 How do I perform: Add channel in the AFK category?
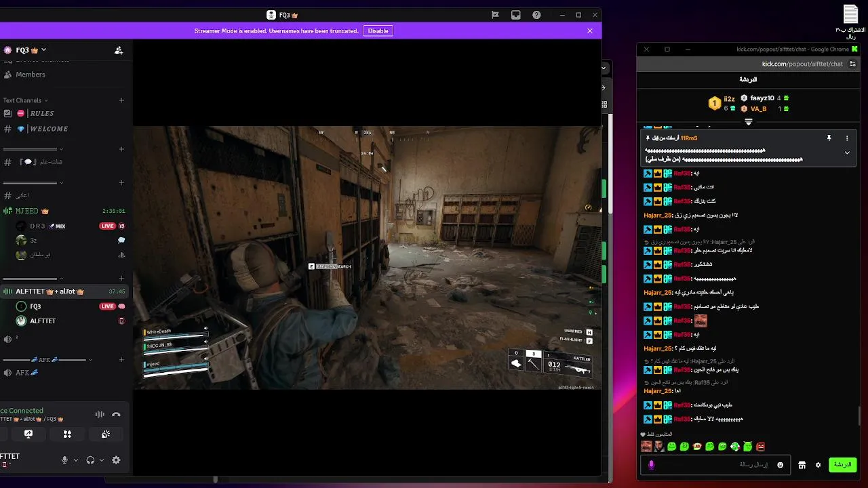[x=121, y=360]
